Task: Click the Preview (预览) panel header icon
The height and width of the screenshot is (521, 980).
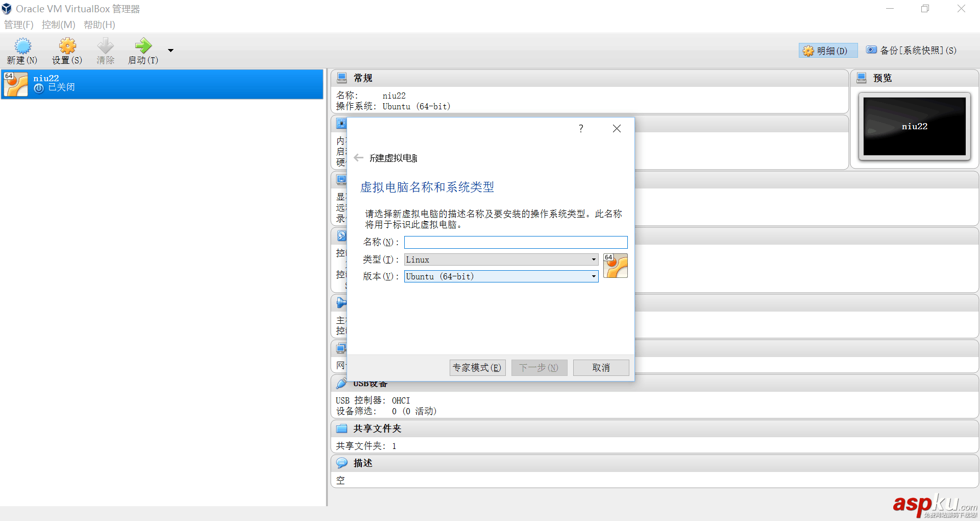Action: [862, 78]
